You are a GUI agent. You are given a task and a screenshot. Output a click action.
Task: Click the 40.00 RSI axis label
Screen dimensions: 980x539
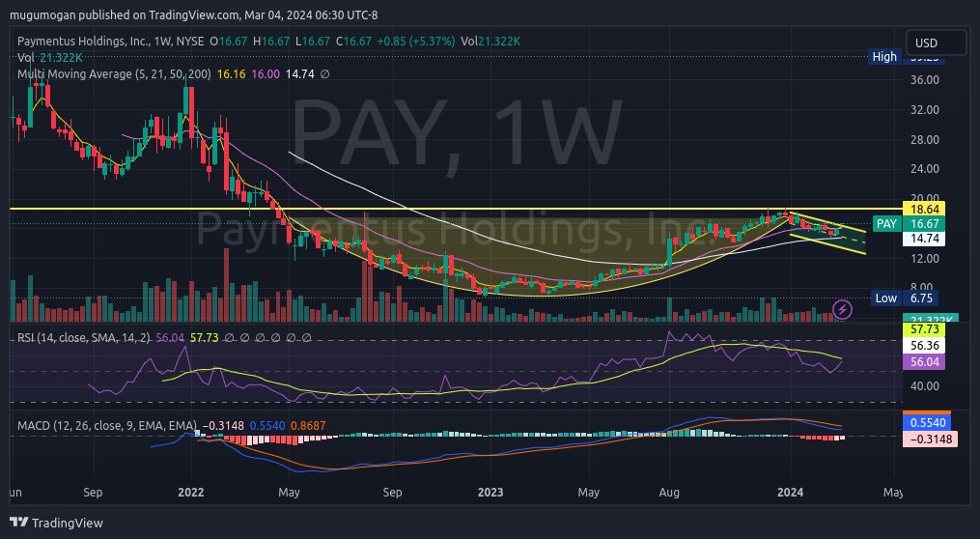pos(924,385)
